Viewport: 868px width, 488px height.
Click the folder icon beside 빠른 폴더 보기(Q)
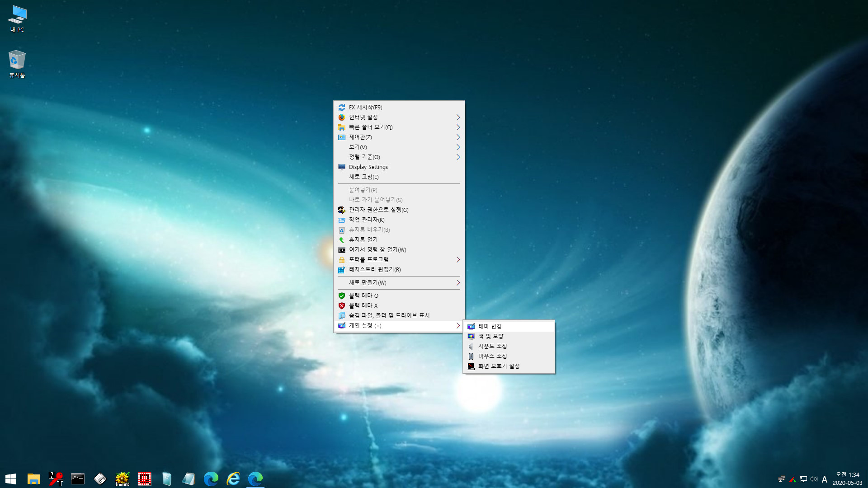342,127
